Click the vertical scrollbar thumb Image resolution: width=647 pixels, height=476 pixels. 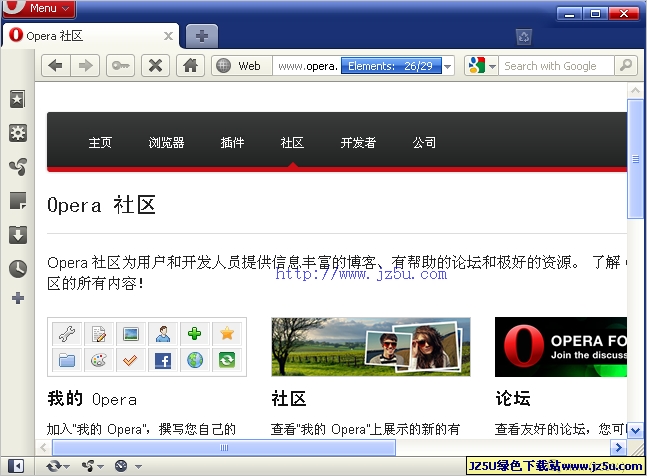click(635, 159)
